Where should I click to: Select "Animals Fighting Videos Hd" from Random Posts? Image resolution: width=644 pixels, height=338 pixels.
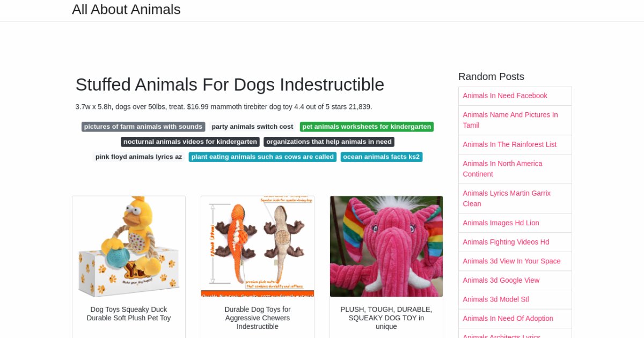(506, 242)
